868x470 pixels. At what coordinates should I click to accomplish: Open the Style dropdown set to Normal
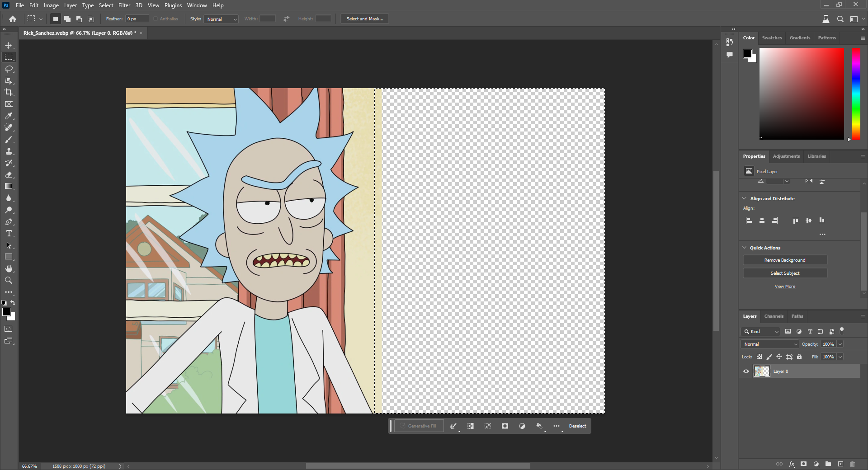[221, 19]
